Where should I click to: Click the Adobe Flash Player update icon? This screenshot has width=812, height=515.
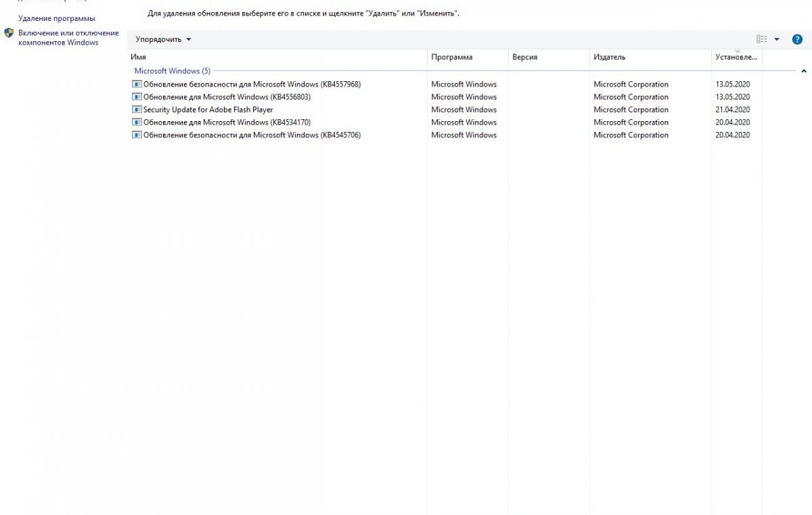[x=137, y=110]
